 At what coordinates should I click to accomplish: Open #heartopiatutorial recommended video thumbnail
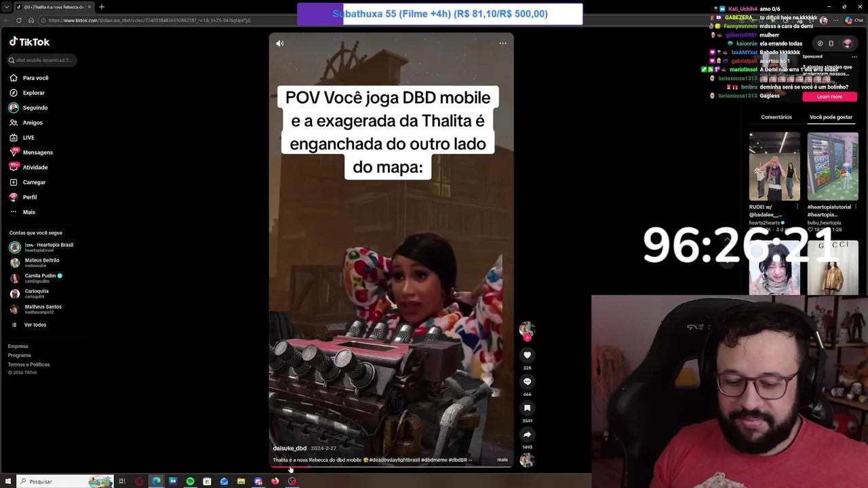pos(833,167)
